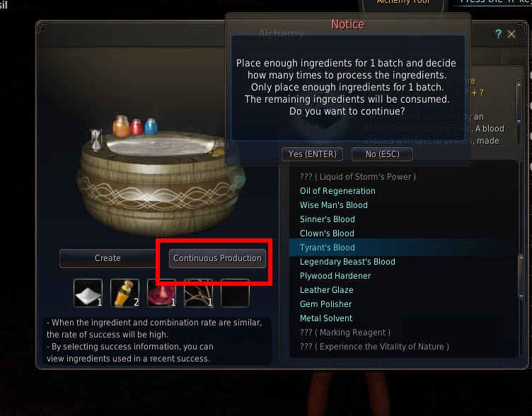Start Continuous Production
Image resolution: width=532 pixels, height=416 pixels.
click(x=217, y=258)
